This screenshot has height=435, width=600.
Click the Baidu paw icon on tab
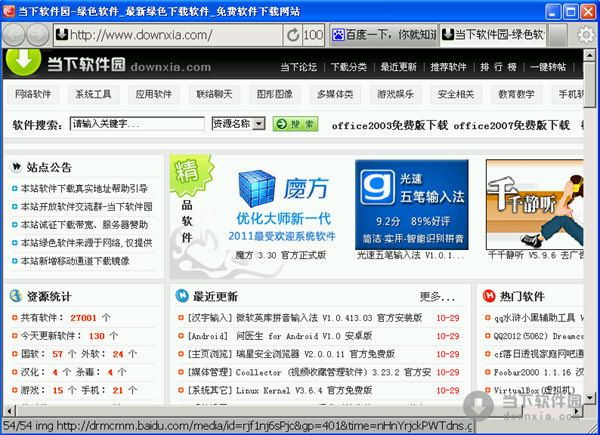coord(338,35)
